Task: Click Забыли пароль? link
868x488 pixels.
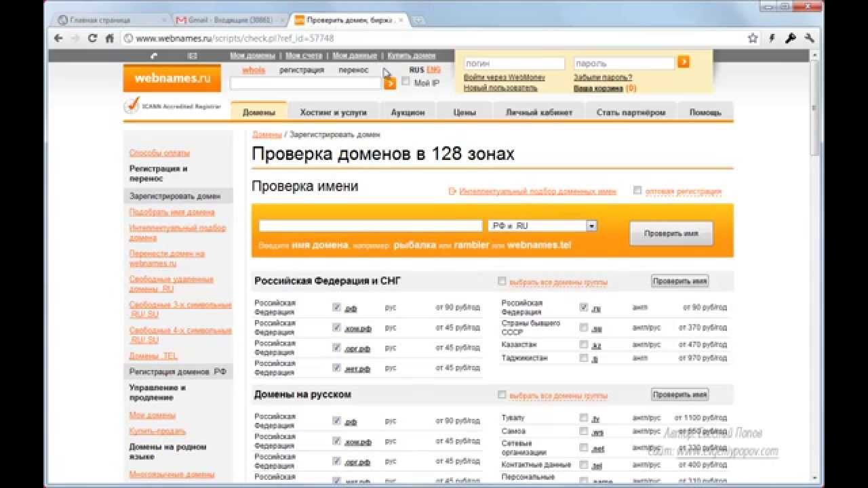Action: (603, 77)
